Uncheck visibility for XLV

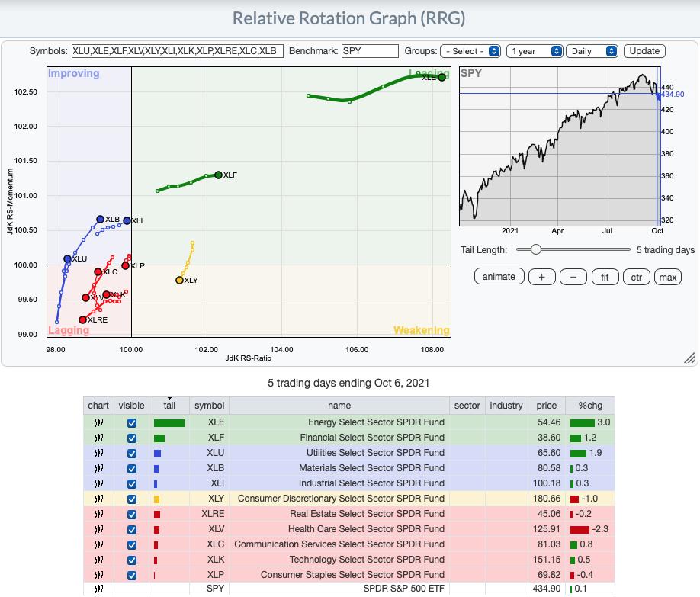click(x=132, y=530)
